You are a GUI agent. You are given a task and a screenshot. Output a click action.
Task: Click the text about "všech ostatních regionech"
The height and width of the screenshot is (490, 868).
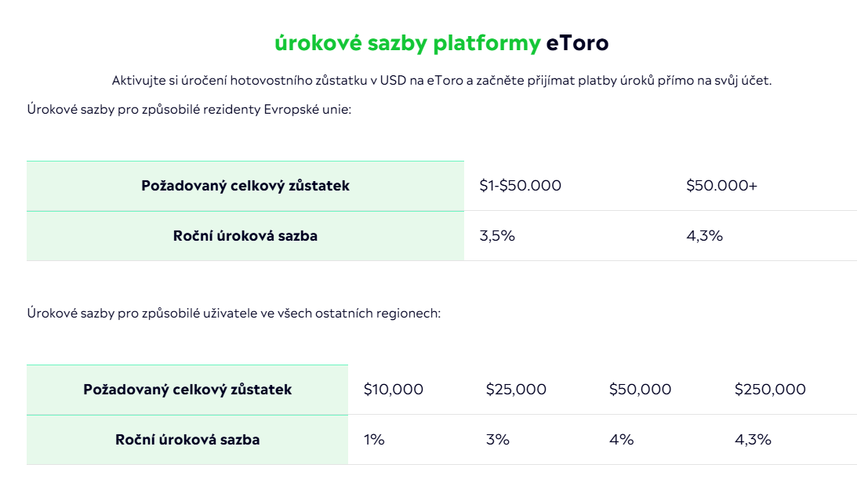[234, 313]
